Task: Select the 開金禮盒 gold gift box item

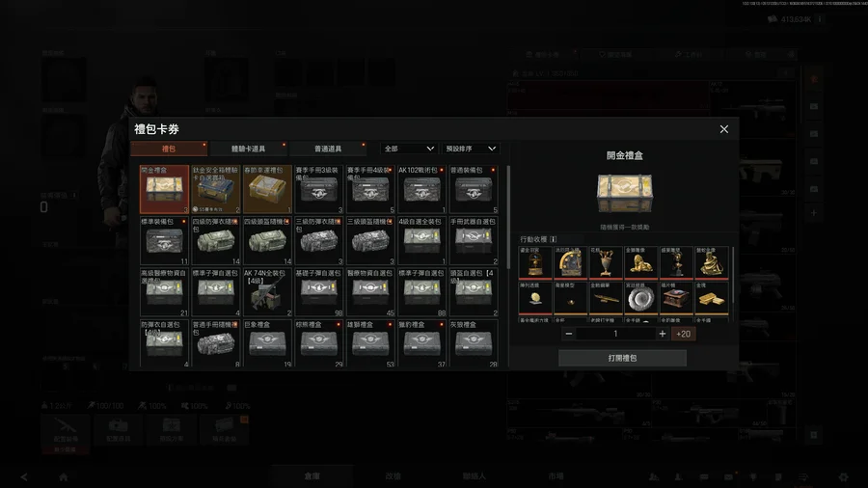Action: coord(164,189)
